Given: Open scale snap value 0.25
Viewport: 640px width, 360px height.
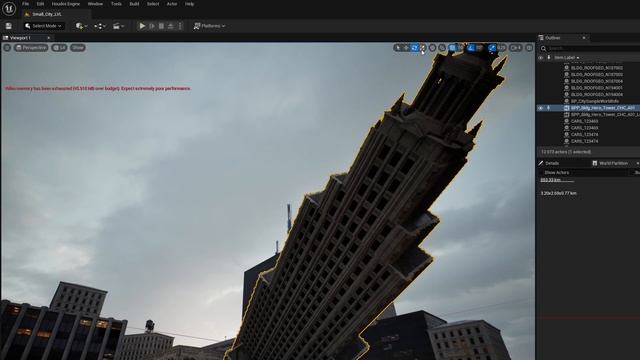Looking at the screenshot, I should point(502,48).
